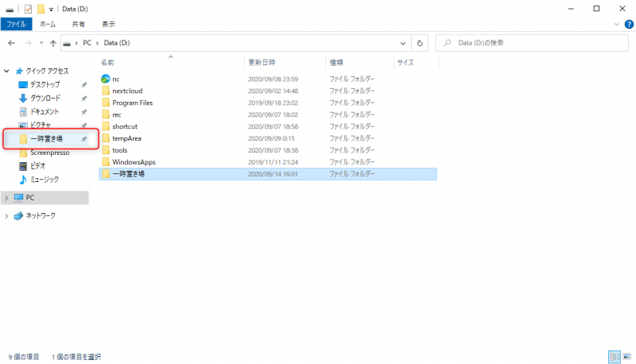Switch to the ホーム ribbon tab
This screenshot has width=636, height=364.
pos(48,25)
